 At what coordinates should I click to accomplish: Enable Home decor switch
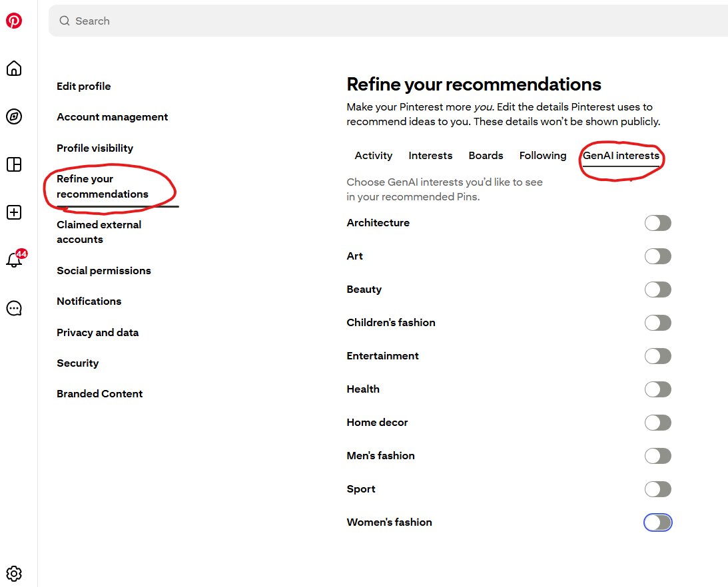(x=657, y=422)
